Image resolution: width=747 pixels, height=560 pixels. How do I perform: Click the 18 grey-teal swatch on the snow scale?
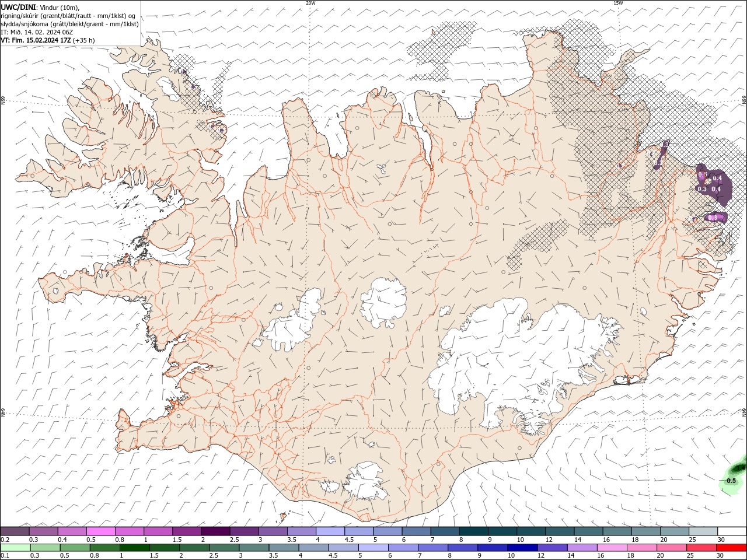point(645,531)
